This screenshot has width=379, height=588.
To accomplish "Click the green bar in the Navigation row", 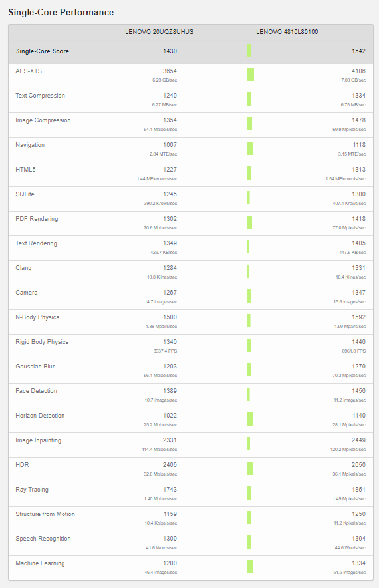I will point(250,148).
